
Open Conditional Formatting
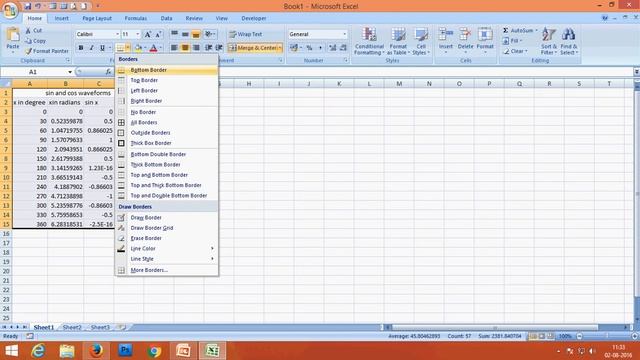tap(369, 41)
